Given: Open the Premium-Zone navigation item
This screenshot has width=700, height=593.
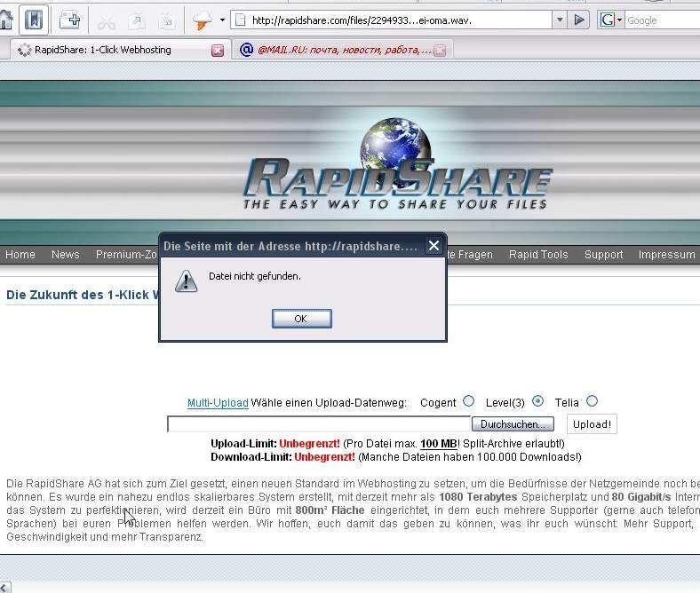Looking at the screenshot, I should coord(127,255).
